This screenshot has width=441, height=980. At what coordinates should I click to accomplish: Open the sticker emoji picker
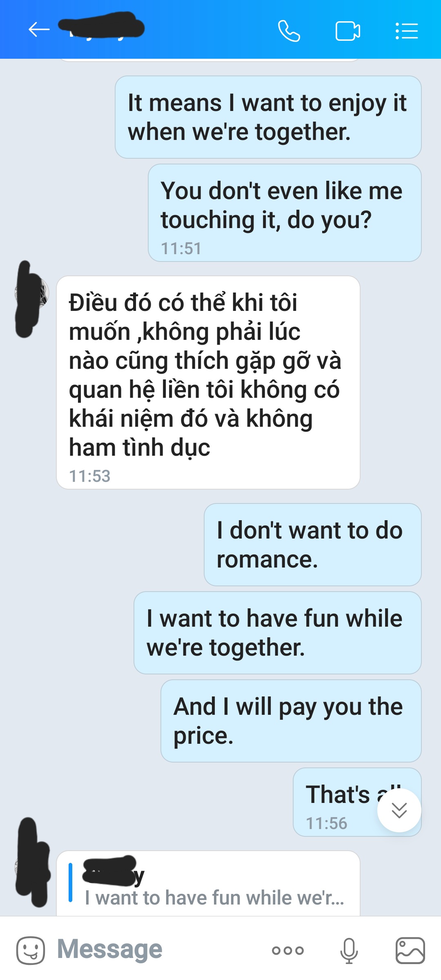pyautogui.click(x=31, y=950)
